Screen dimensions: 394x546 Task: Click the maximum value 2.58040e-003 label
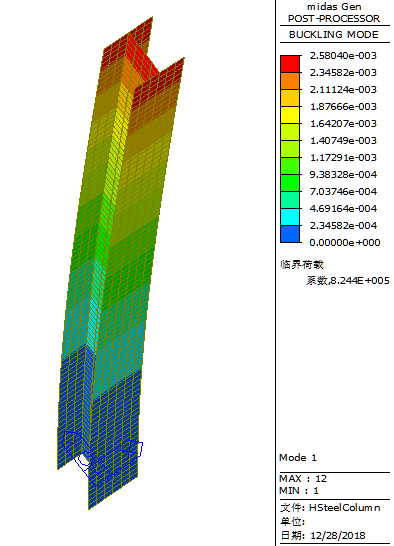click(x=343, y=56)
